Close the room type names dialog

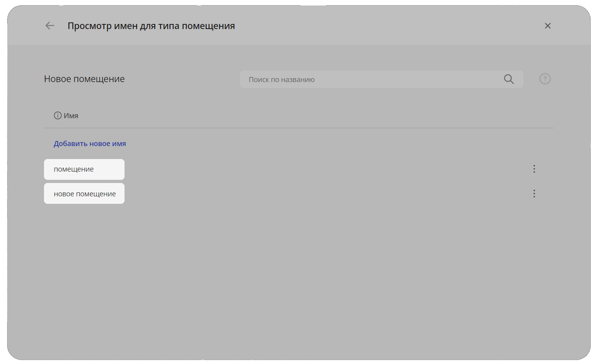(548, 26)
